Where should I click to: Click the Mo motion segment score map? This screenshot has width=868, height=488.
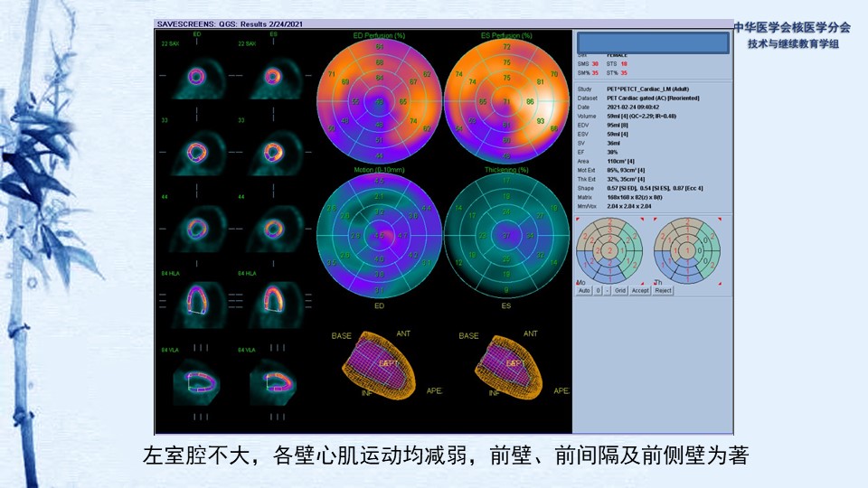coord(609,249)
